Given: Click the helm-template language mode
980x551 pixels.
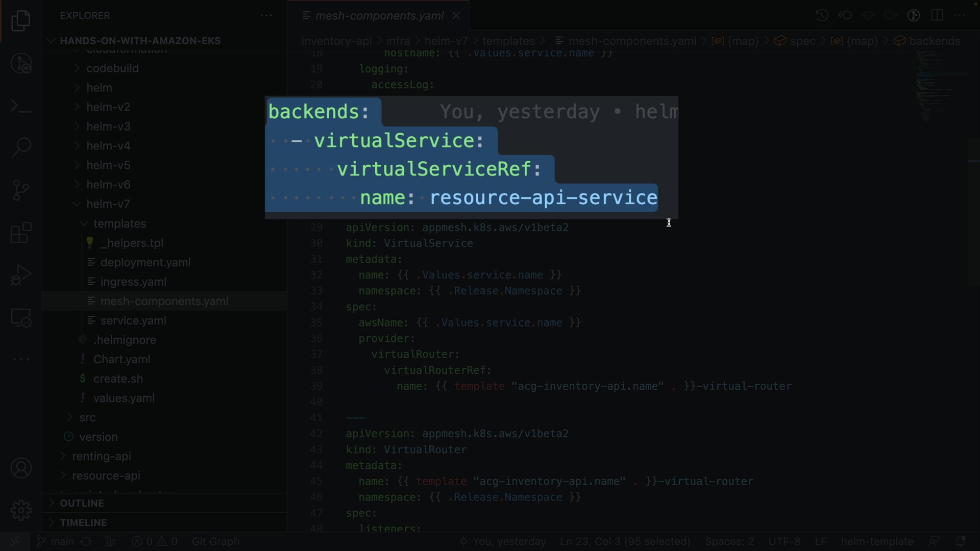Looking at the screenshot, I should coord(877,541).
